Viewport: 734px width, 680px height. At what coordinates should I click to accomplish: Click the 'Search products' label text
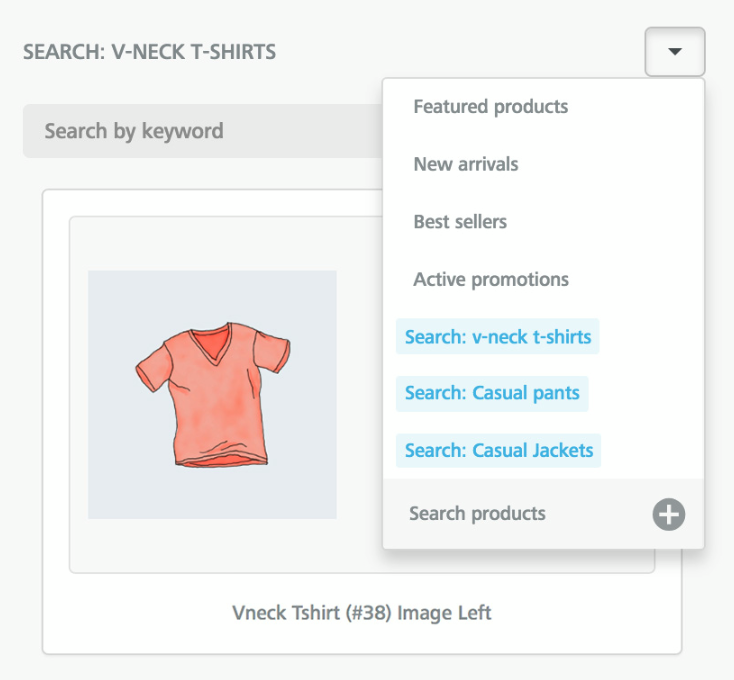[477, 514]
